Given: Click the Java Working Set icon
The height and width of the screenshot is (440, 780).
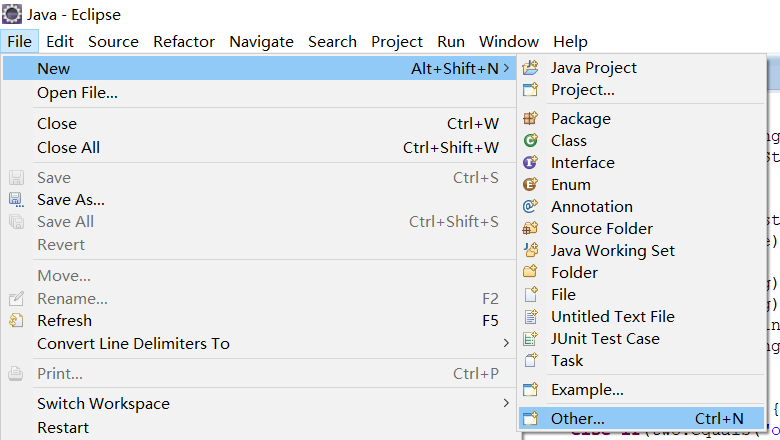Looking at the screenshot, I should coord(530,250).
